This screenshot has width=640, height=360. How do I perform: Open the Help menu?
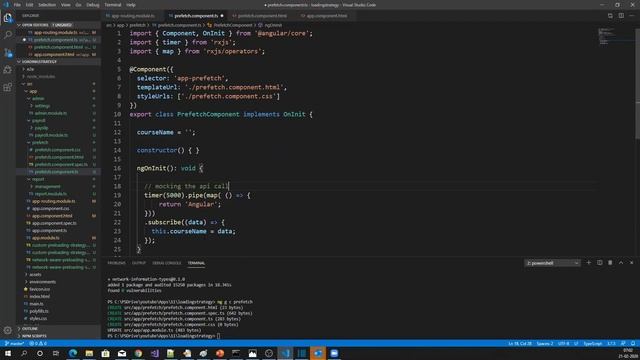131,5
